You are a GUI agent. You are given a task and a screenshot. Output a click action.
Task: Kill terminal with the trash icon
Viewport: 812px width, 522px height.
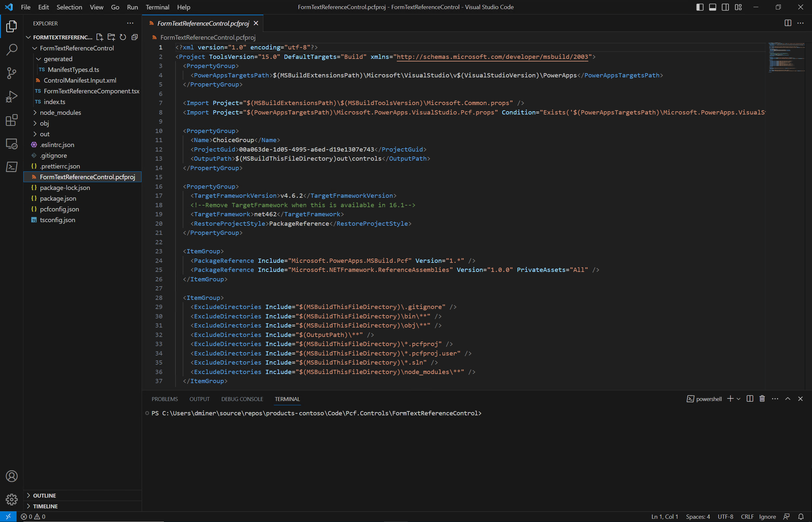(x=762, y=399)
